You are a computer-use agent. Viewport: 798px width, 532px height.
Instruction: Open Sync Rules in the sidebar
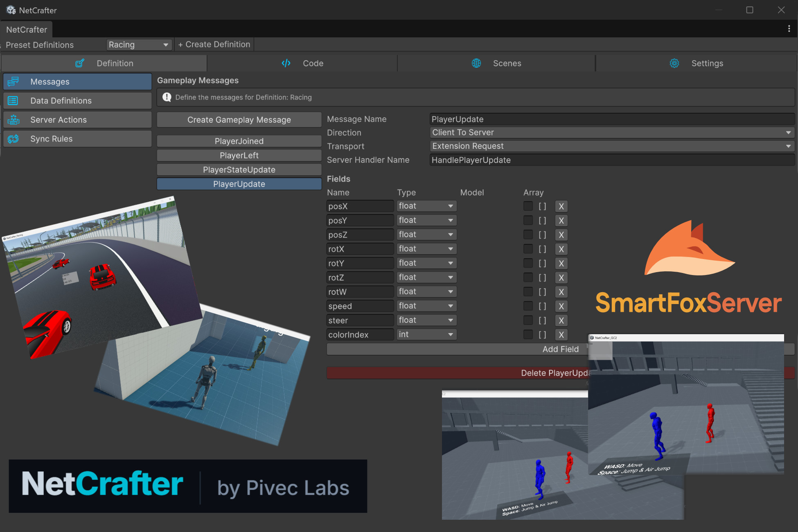[x=77, y=139]
